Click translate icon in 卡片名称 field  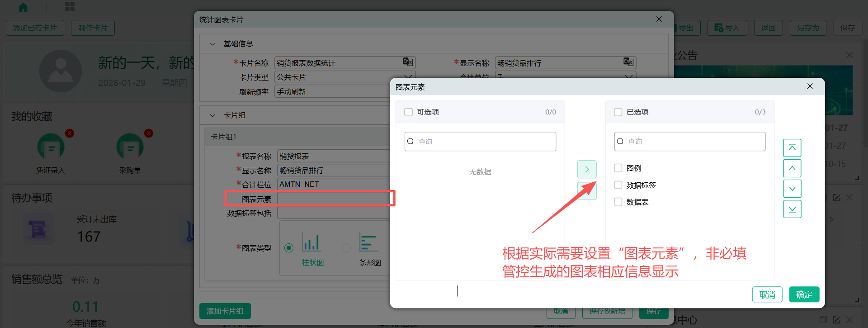(407, 62)
